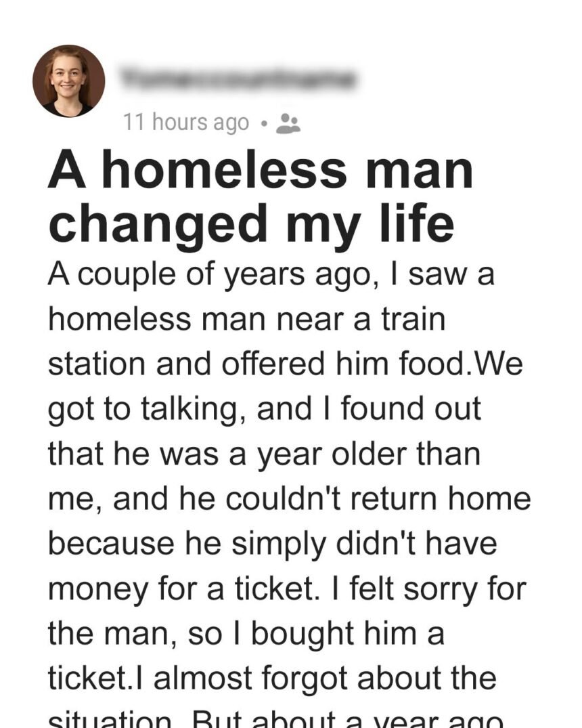Click the line "the man, so I bought him a"
The image size is (582, 728).
[246, 633]
